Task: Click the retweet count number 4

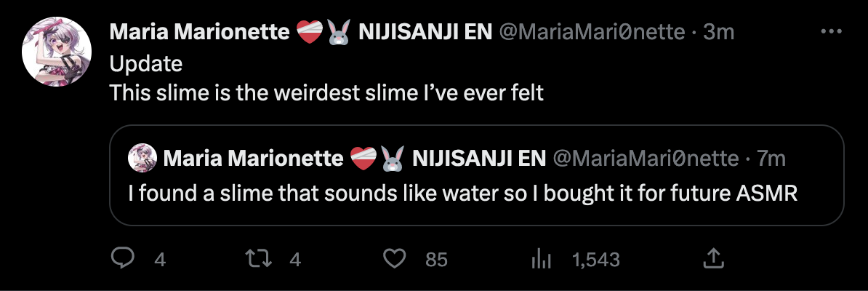Action: click(295, 259)
